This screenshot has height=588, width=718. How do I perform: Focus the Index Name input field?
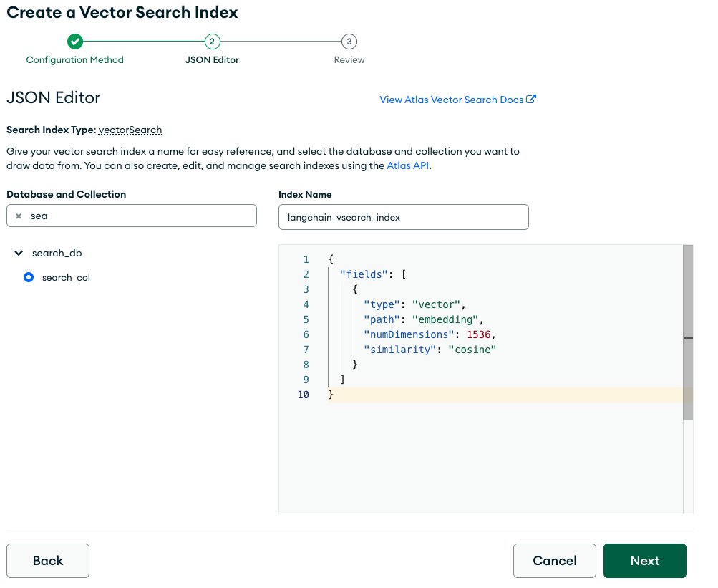click(404, 217)
